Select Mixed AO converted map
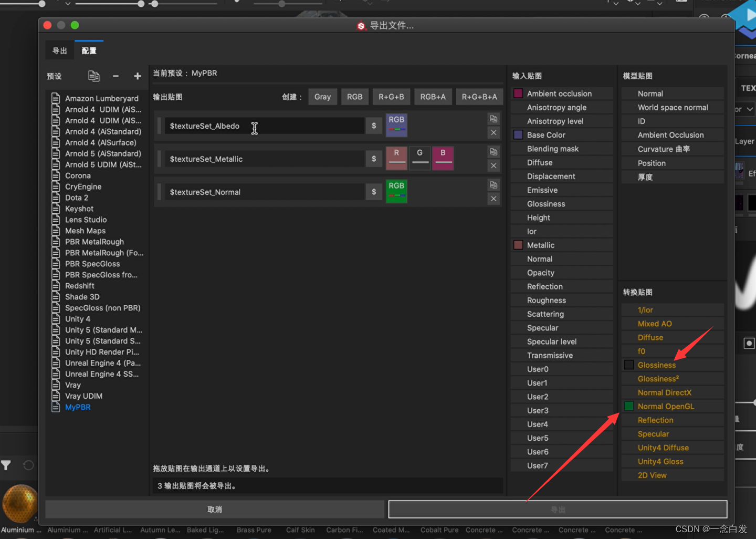This screenshot has width=756, height=539. pos(673,324)
